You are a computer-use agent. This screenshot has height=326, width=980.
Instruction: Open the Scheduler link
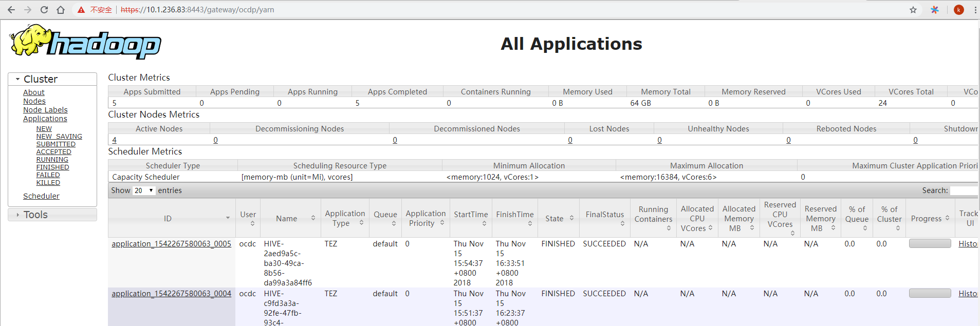click(x=41, y=196)
